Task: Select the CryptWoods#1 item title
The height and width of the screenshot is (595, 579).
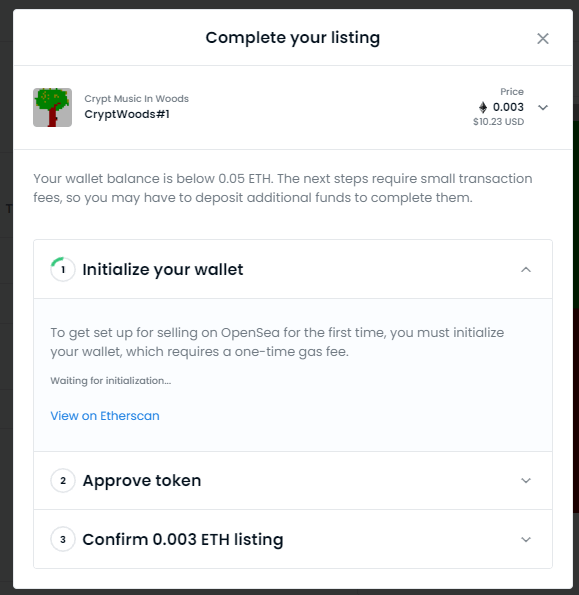Action: pos(127,114)
